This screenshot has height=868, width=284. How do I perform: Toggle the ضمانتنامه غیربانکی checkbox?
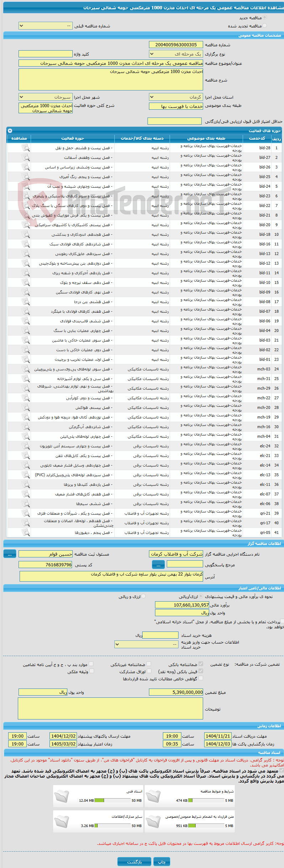[149, 664]
